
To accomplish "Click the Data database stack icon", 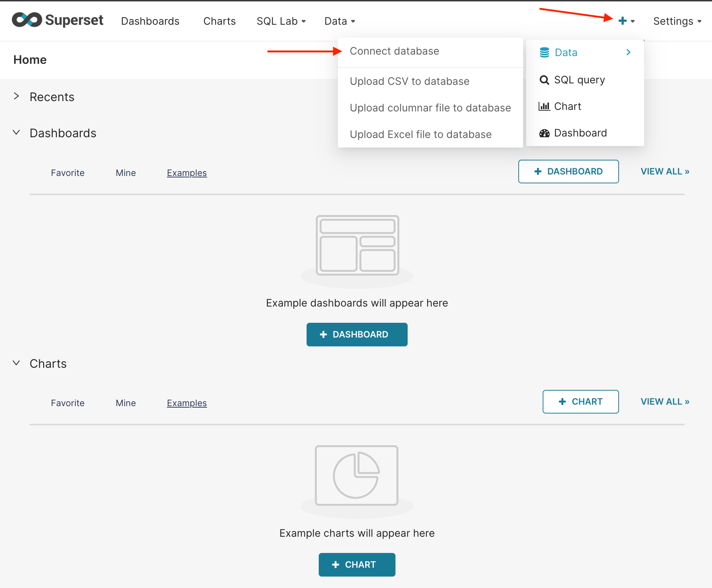I will (544, 52).
